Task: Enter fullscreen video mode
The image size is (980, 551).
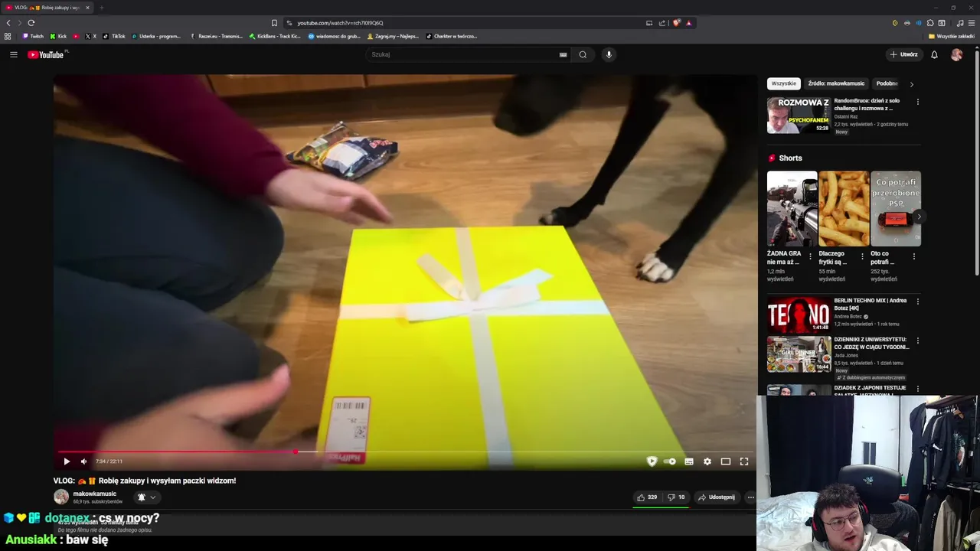Action: click(744, 461)
